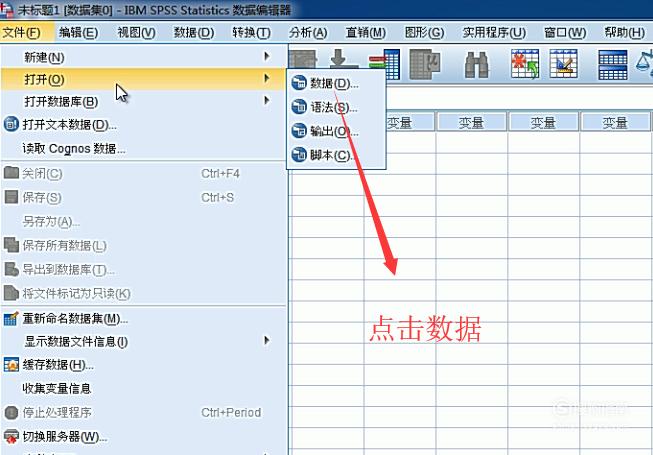This screenshot has width=653, height=455.
Task: Select 切换服务器(W)... menu item
Action: (143, 436)
